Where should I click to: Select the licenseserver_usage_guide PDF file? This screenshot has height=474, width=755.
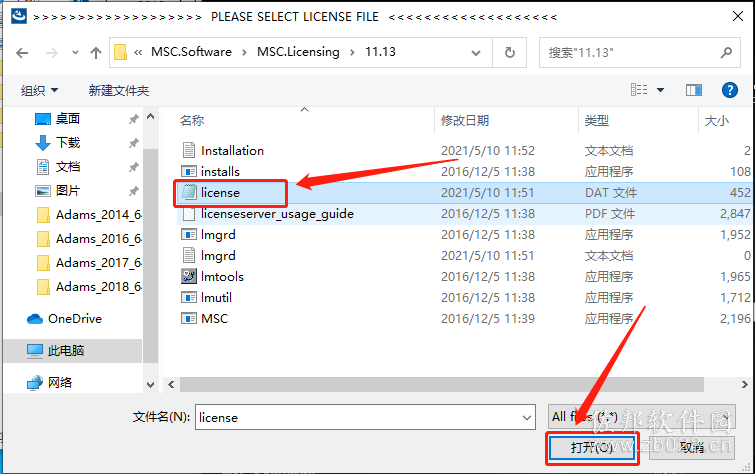[x=277, y=213]
